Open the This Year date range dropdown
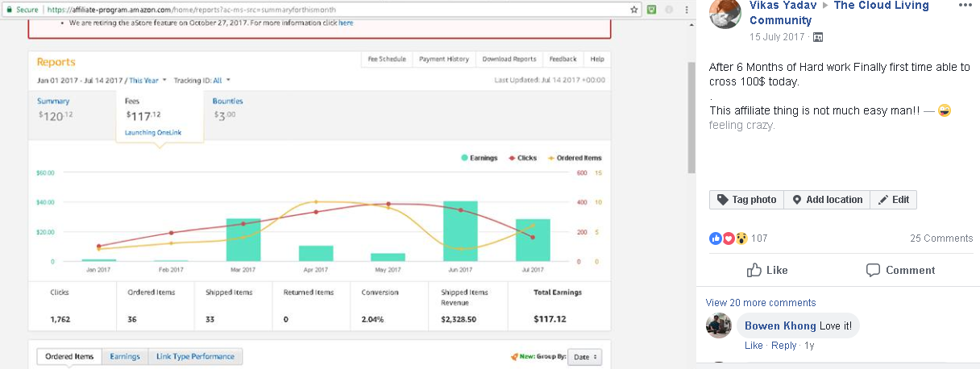980x369 pixels. tap(147, 81)
